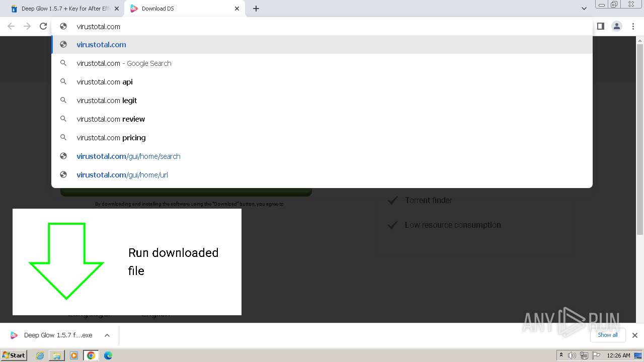
Task: Open a new browser tab
Action: 256,9
